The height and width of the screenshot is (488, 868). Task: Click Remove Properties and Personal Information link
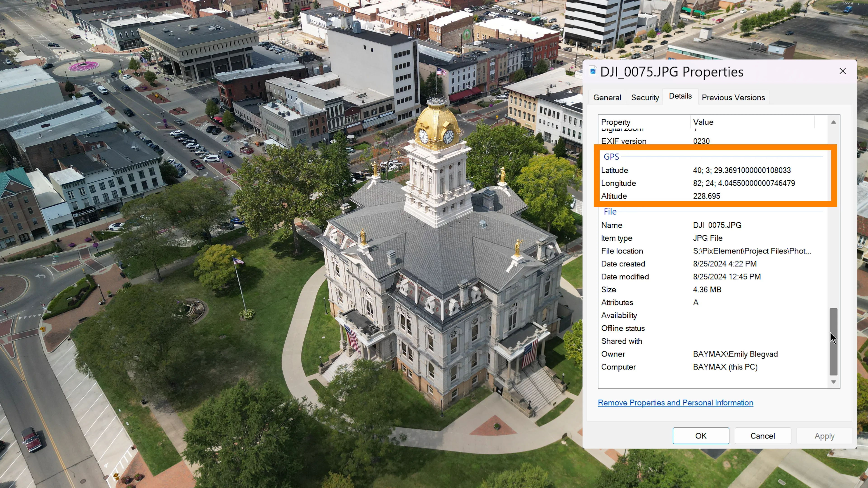[x=675, y=403]
